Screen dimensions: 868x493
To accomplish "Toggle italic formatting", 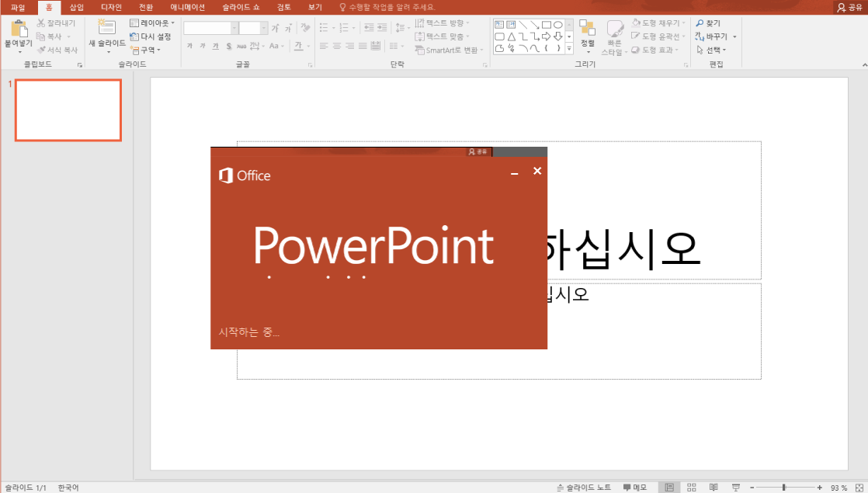I will click(x=203, y=46).
